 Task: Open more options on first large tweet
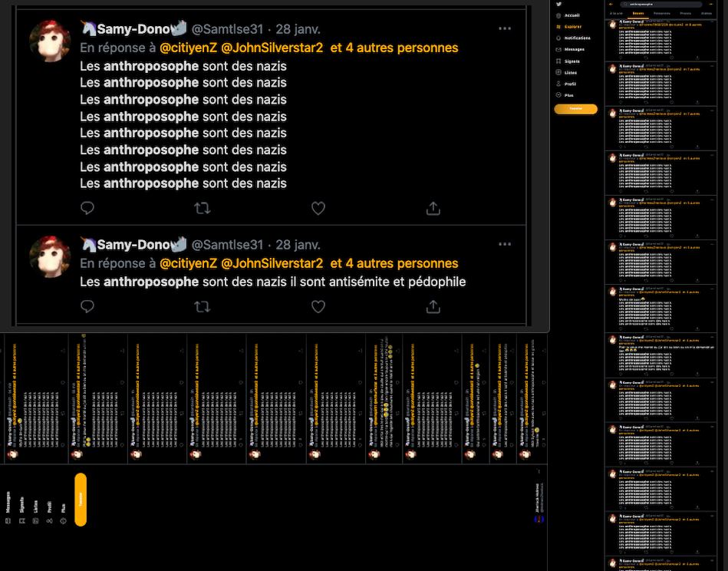click(504, 29)
